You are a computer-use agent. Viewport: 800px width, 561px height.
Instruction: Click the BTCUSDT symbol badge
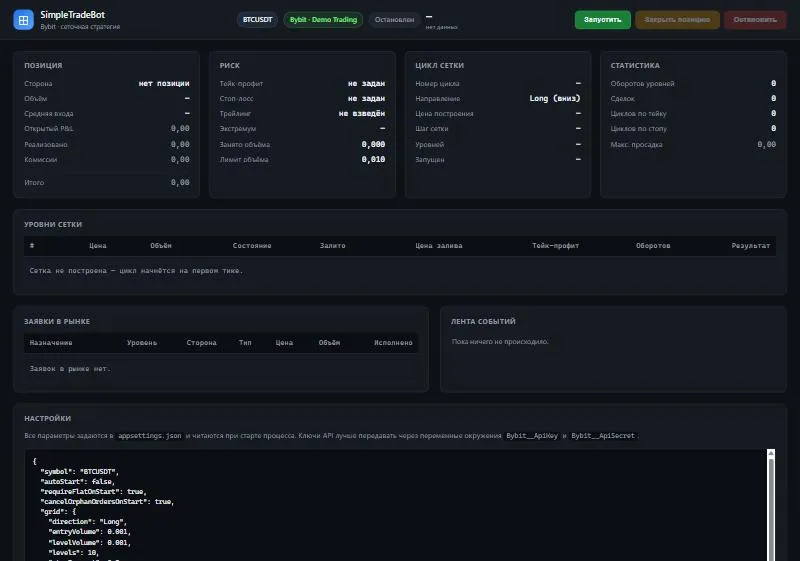pos(257,20)
